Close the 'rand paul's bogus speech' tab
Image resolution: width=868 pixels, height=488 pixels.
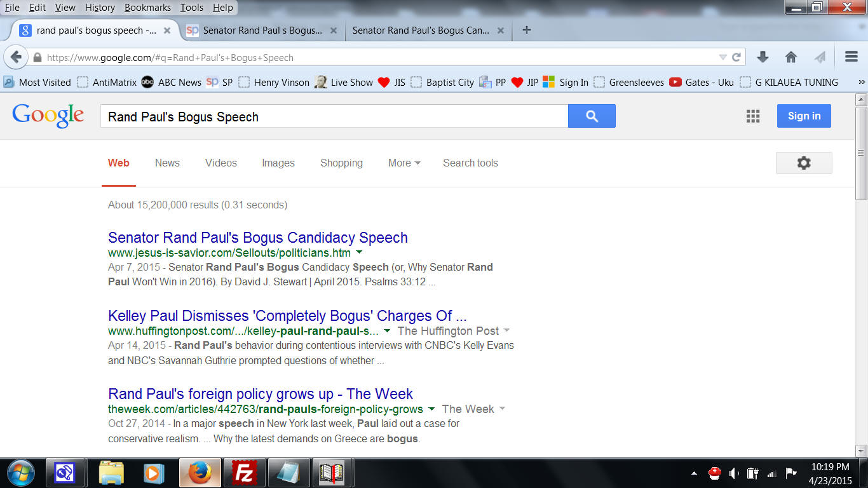[167, 30]
